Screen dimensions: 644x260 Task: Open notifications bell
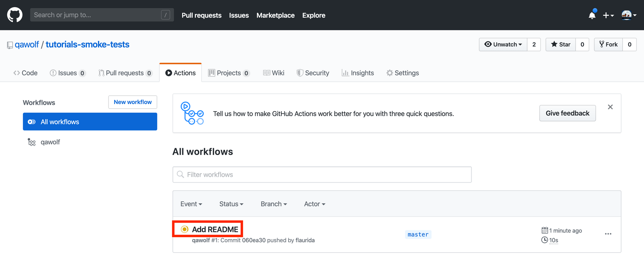pos(592,15)
